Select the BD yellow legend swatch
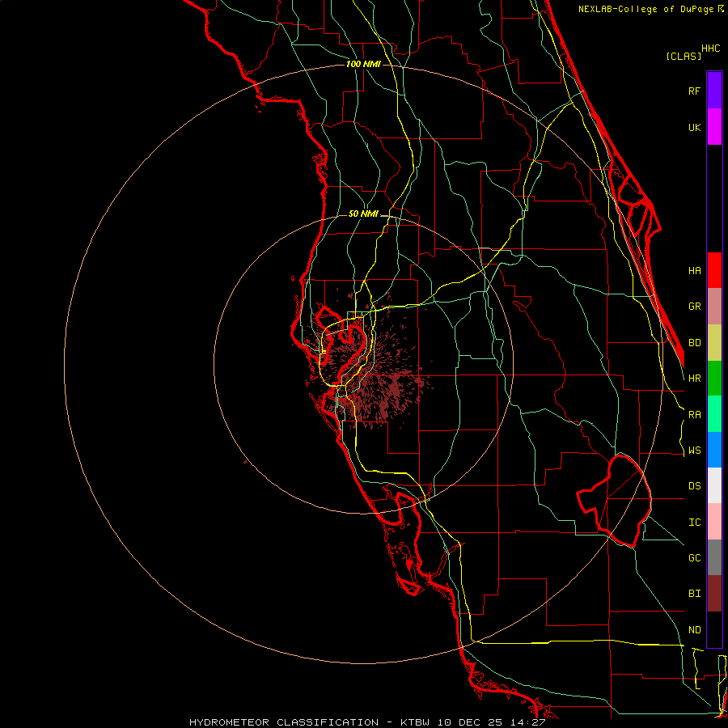The image size is (728, 728). [714, 342]
